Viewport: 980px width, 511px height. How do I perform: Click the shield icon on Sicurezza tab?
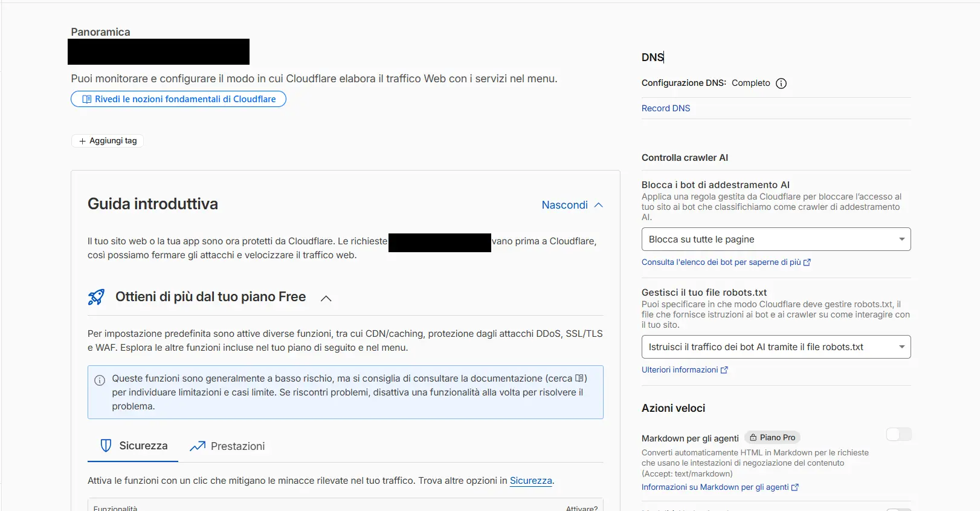coord(106,446)
